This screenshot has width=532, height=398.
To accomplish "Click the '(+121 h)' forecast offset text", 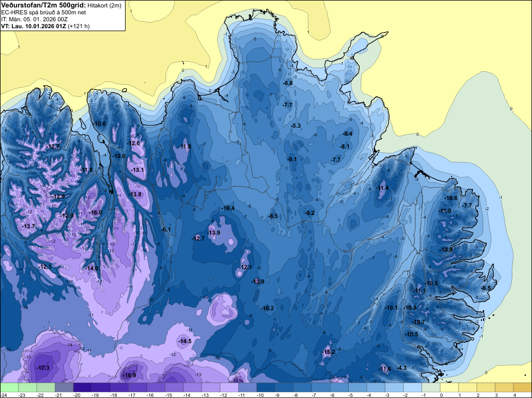I will click(x=79, y=26).
